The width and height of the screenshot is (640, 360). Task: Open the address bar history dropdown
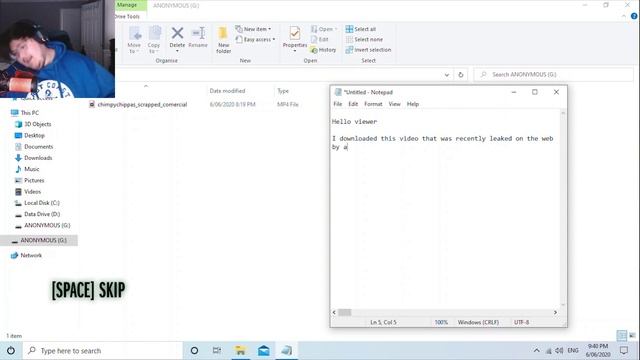(447, 75)
